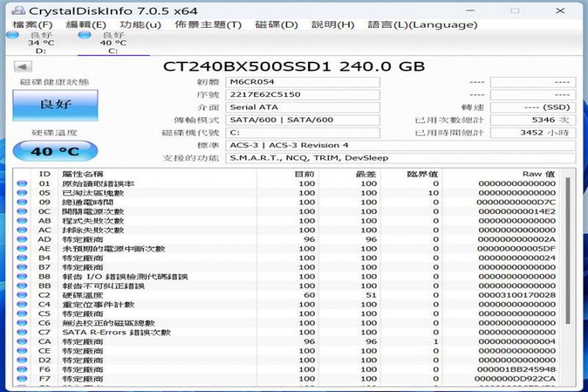588x392 pixels.
Task: Open the 說明(H) menu
Action: 333,25
